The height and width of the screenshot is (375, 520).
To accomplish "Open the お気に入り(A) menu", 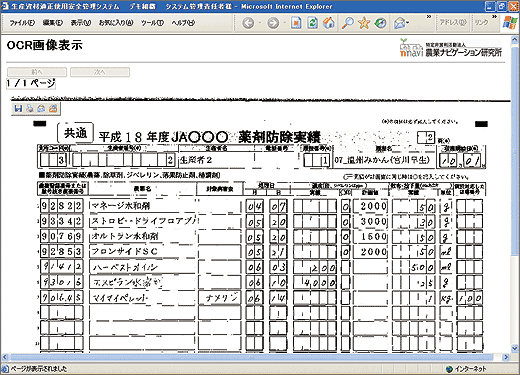I will [x=116, y=23].
